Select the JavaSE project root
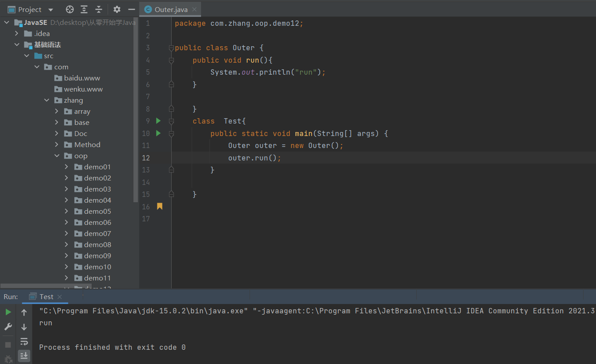 pos(36,23)
